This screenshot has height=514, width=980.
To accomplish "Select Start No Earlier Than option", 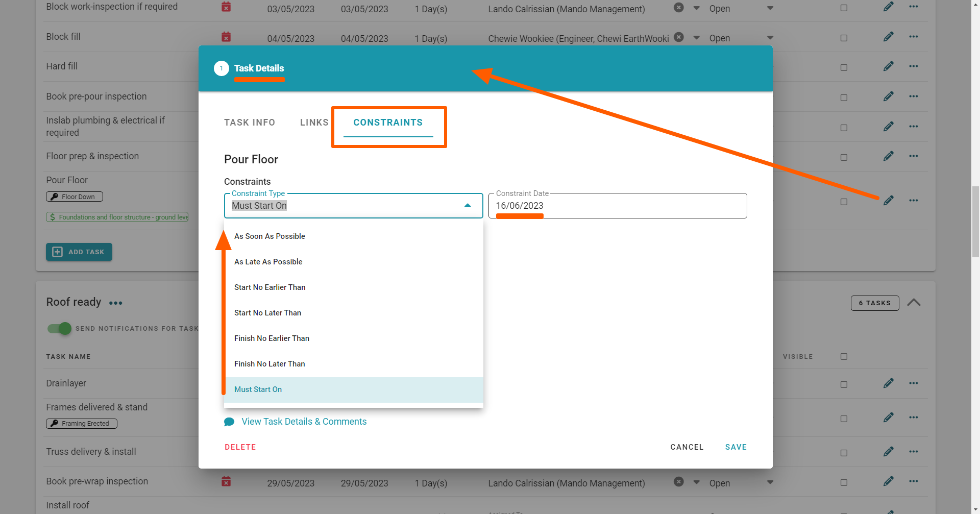I will click(353, 287).
